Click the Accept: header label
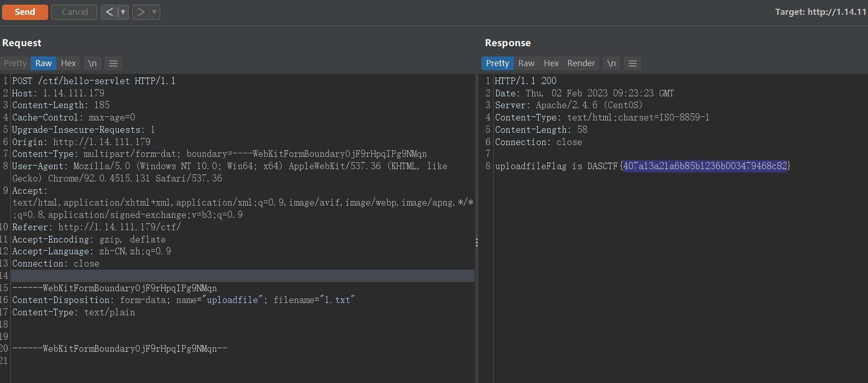The height and width of the screenshot is (383, 868). [30, 191]
